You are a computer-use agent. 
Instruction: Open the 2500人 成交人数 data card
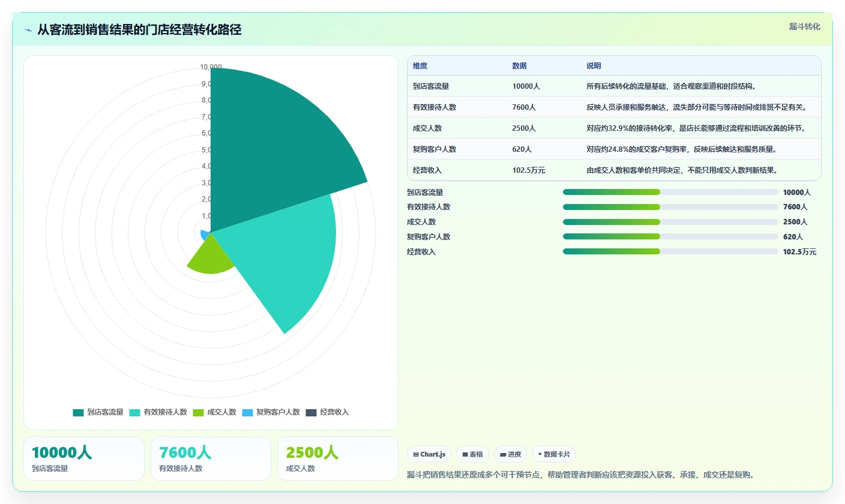click(337, 458)
